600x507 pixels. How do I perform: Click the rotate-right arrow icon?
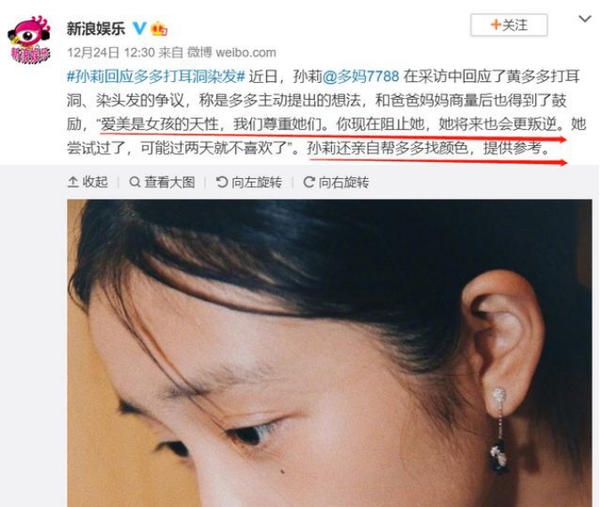pos(309,182)
